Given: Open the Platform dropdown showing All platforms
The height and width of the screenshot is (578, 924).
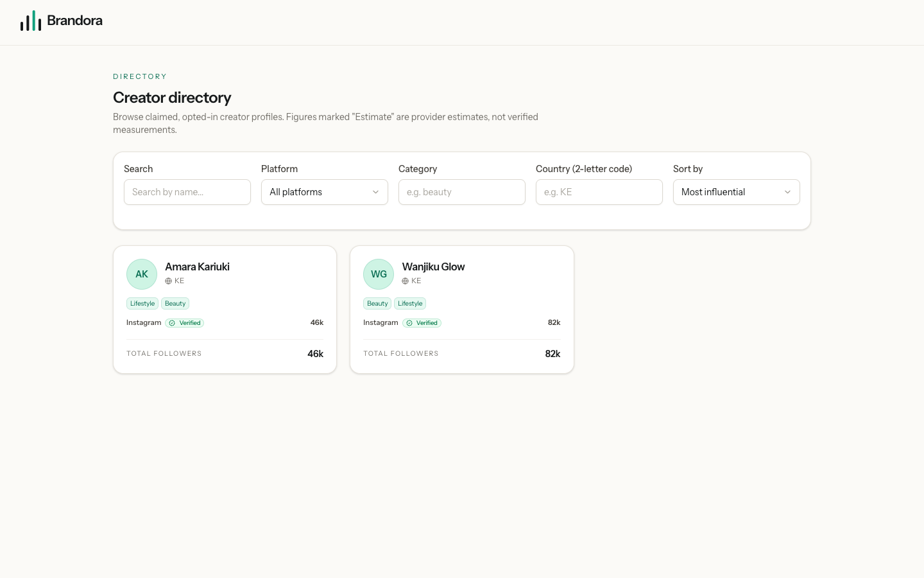Looking at the screenshot, I should pyautogui.click(x=325, y=192).
